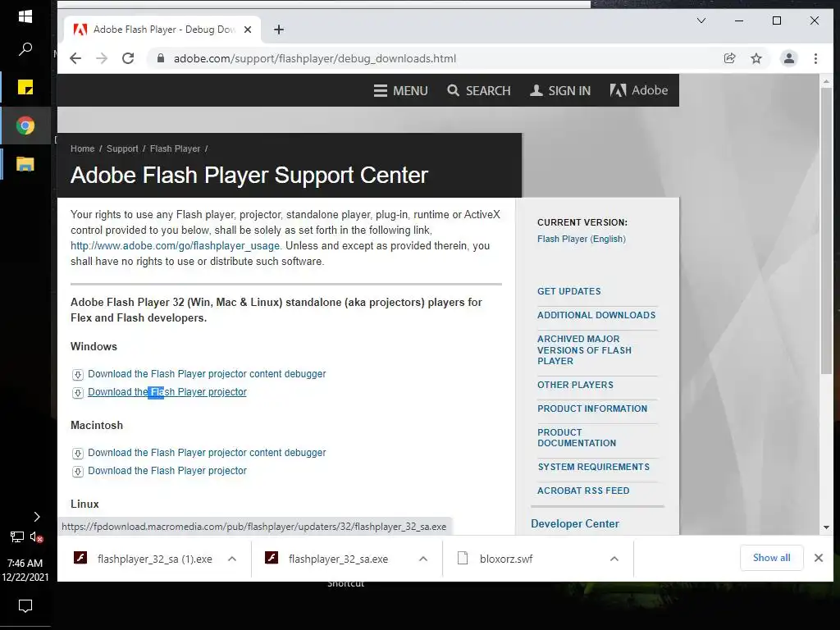Image resolution: width=840 pixels, height=630 pixels.
Task: Close the downloads bar
Action: pos(819,558)
